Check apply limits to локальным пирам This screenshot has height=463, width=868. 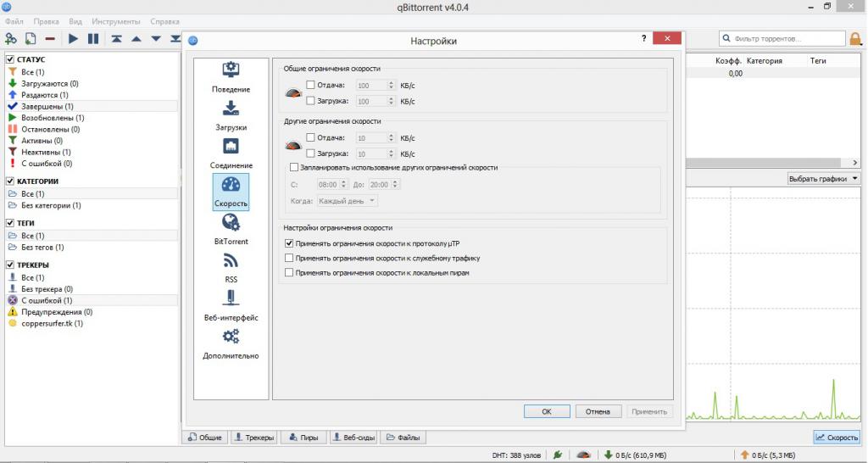pyautogui.click(x=289, y=272)
